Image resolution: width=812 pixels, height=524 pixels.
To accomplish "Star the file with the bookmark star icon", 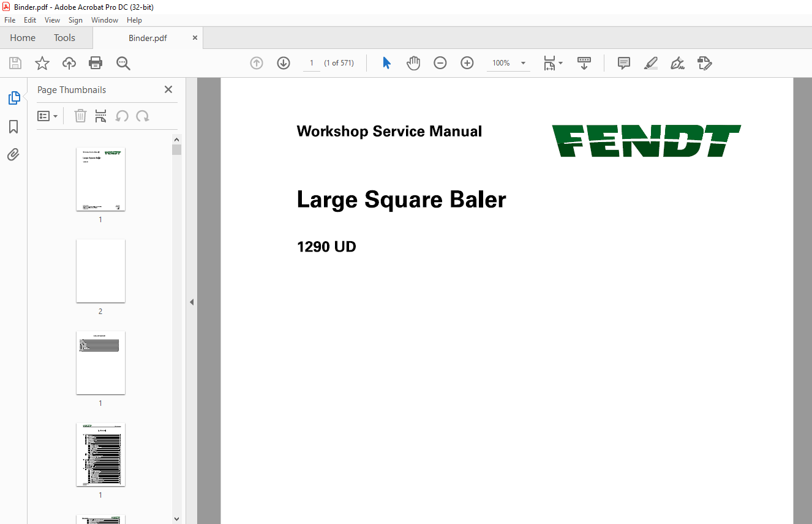I will [x=42, y=63].
